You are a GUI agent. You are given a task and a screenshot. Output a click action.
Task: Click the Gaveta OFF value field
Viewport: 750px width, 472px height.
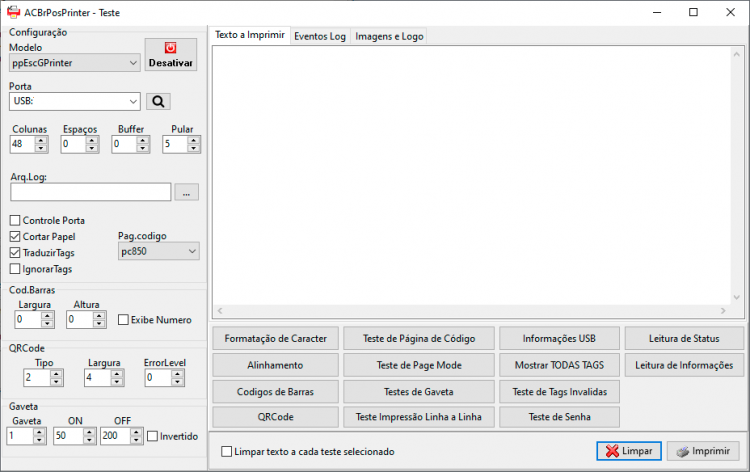[115, 436]
